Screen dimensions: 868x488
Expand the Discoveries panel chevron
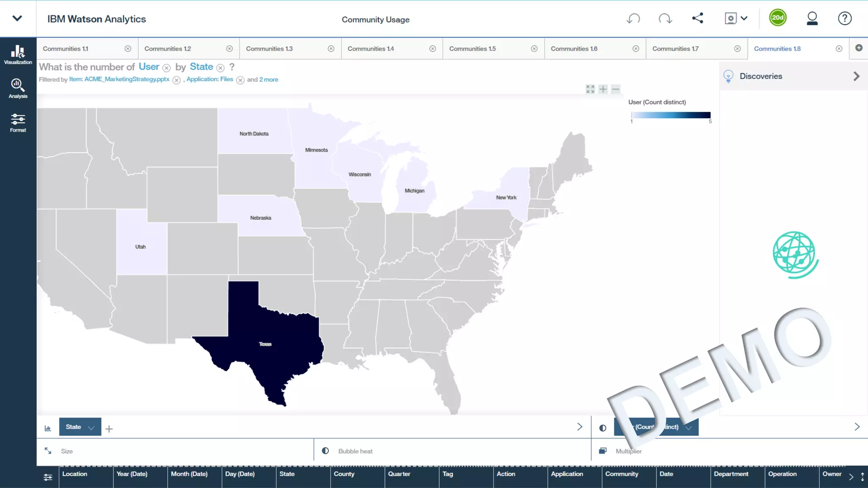coord(856,76)
